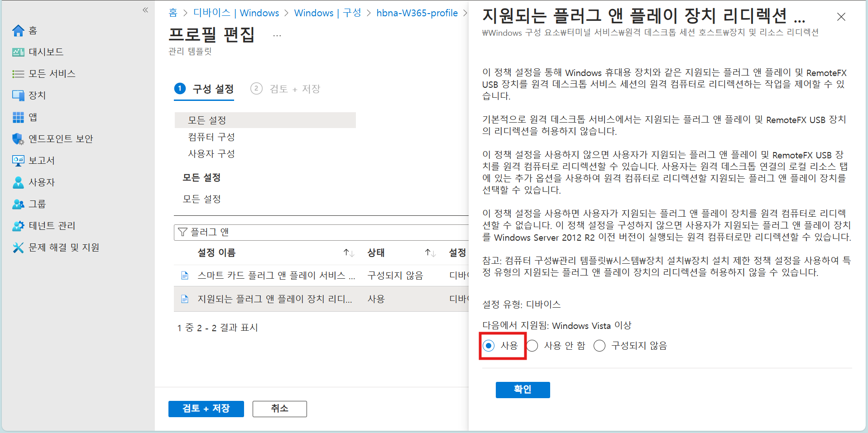The width and height of the screenshot is (868, 433).
Task: Open the 디바이스 | Windows breadcrumb link
Action: pyautogui.click(x=236, y=13)
